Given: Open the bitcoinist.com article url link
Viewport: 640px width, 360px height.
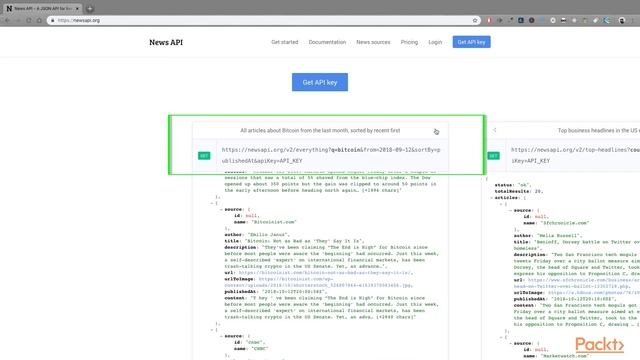Looking at the screenshot, I should (x=325, y=273).
